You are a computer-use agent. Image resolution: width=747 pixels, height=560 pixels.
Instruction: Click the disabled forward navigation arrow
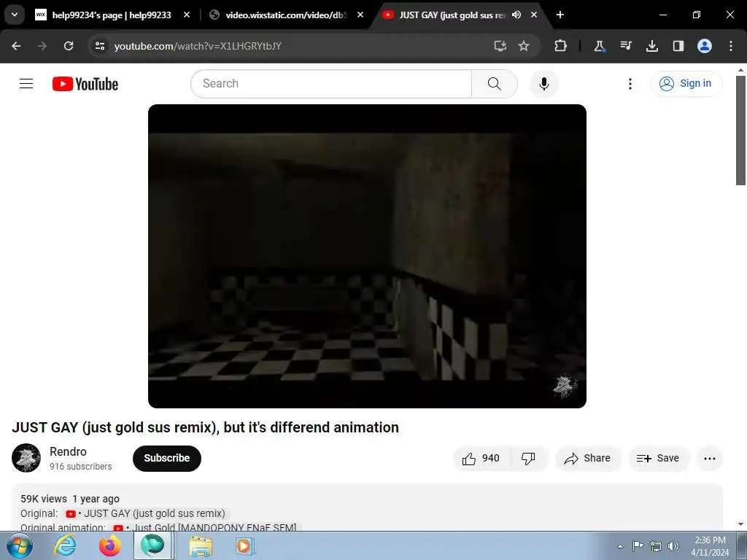[42, 46]
